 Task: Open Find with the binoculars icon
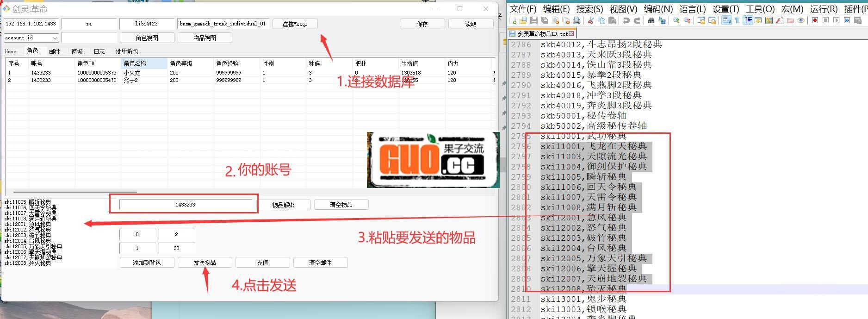[x=651, y=20]
